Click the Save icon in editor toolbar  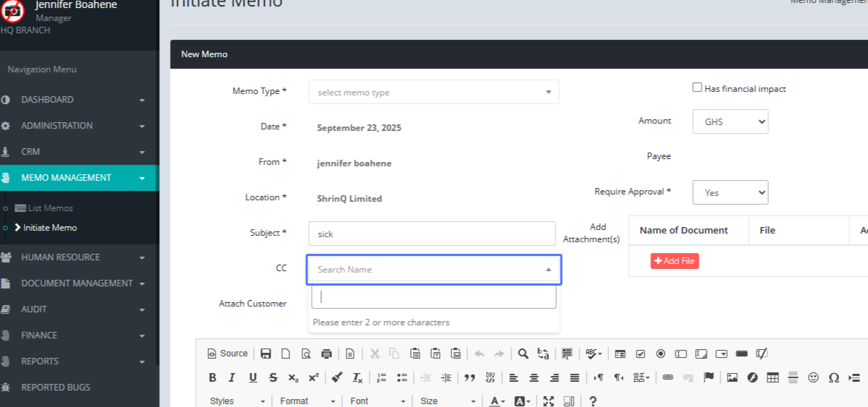pyautogui.click(x=265, y=354)
